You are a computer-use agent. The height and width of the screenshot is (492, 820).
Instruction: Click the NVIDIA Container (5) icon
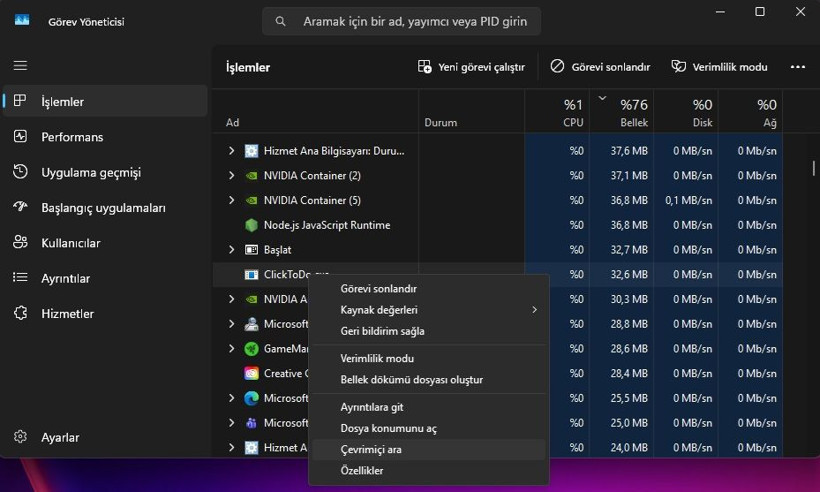252,200
